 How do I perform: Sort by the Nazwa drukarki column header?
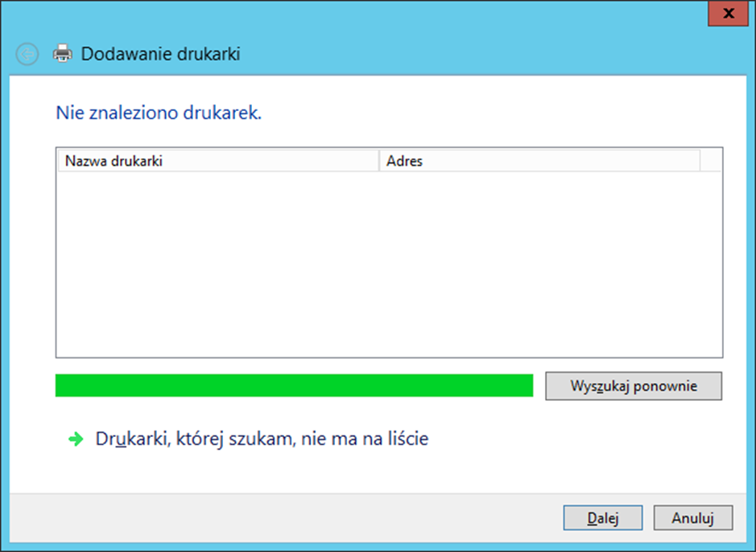point(217,161)
